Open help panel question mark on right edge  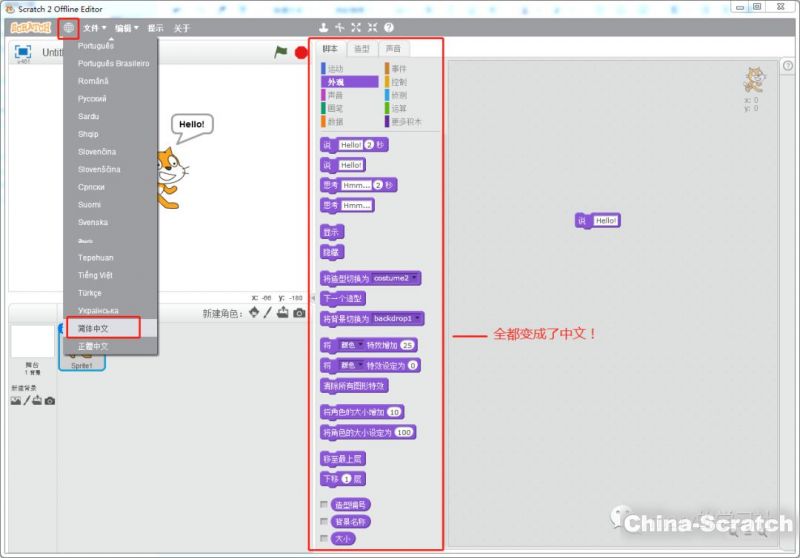pyautogui.click(x=788, y=66)
